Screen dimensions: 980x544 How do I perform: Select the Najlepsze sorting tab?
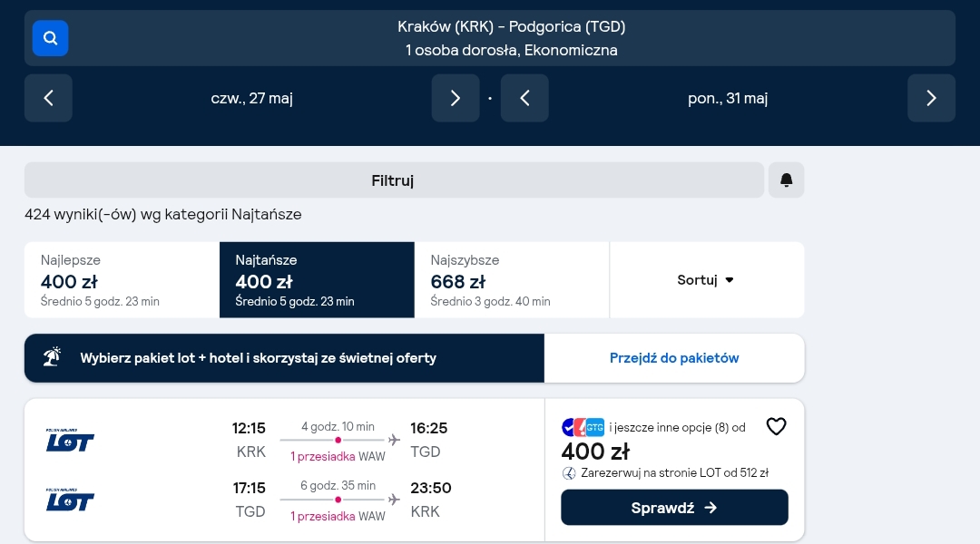[x=122, y=280]
